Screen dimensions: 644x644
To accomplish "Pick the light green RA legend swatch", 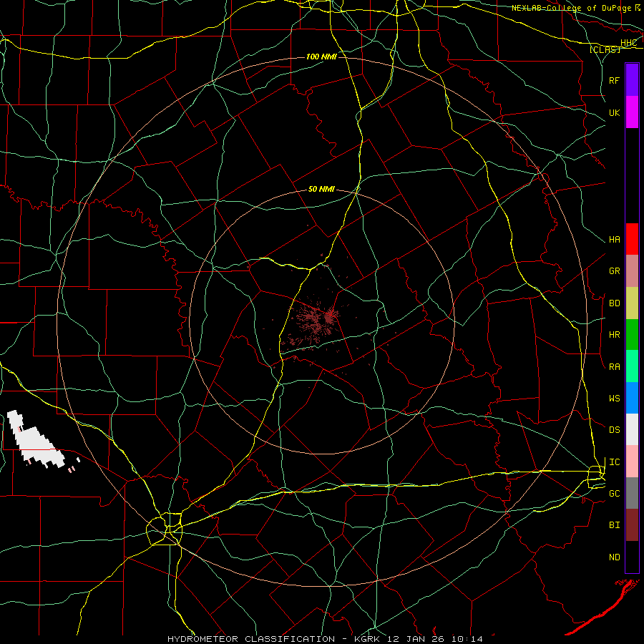I will click(x=632, y=366).
